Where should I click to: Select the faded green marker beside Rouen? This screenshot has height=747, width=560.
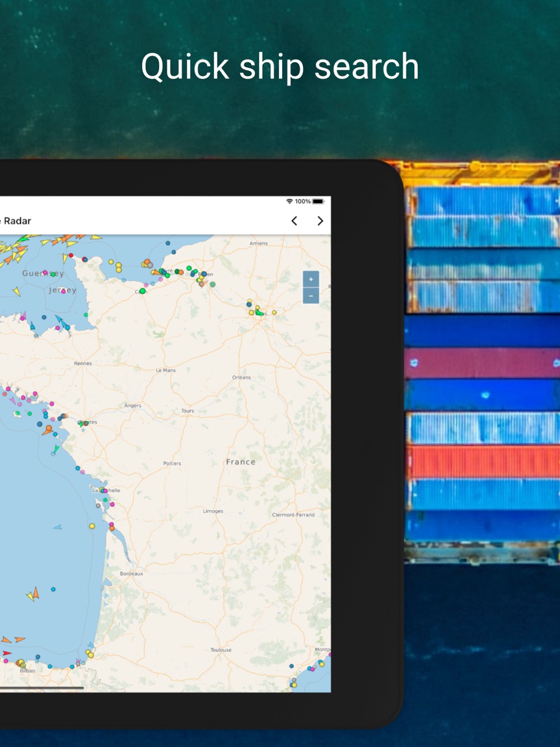(212, 284)
